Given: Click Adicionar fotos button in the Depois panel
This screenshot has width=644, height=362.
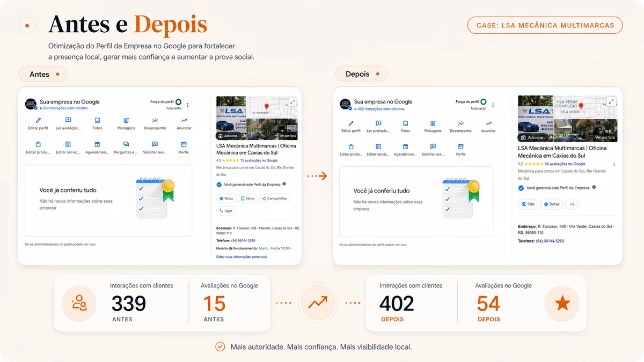Looking at the screenshot, I should click(533, 138).
